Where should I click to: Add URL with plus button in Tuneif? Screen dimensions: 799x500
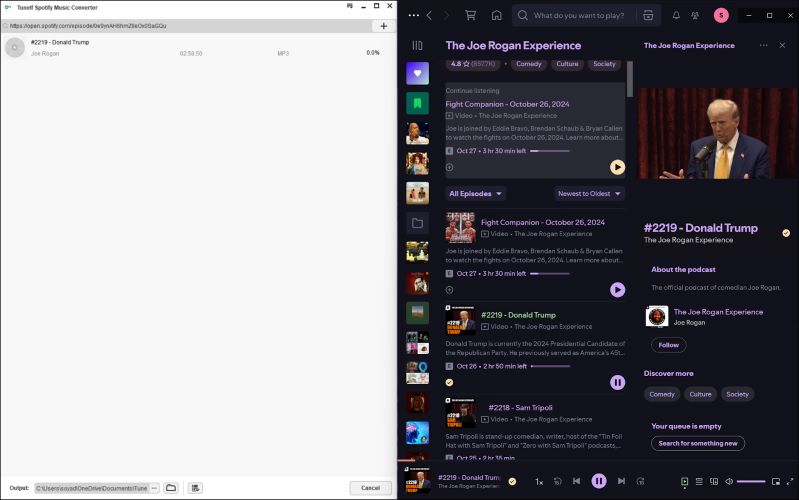tap(384, 26)
